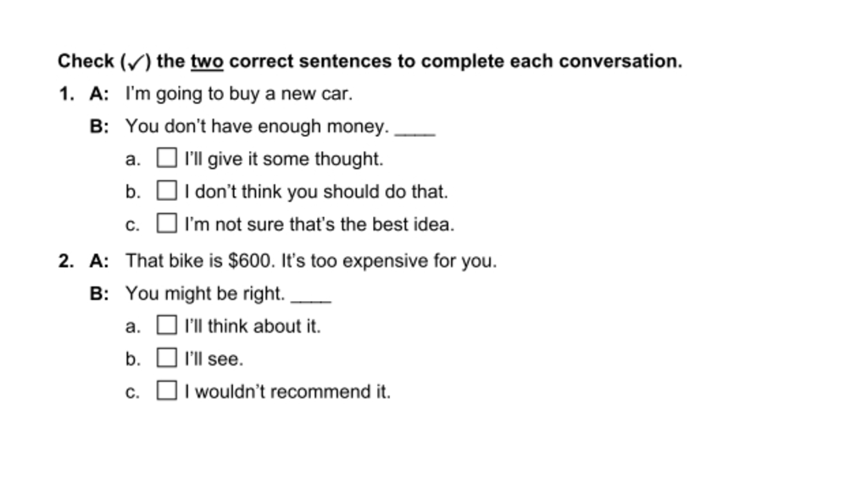
Task: Click the word "conversation" in the instruction heading
Action: coord(617,61)
